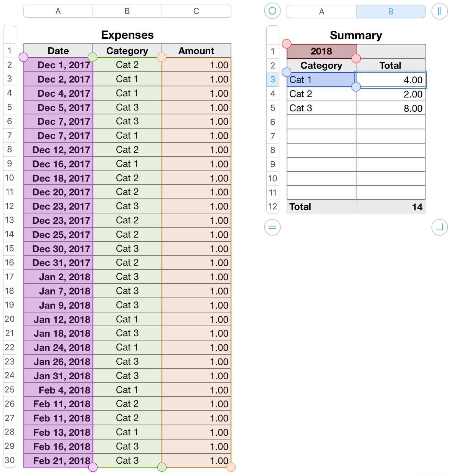Select row 3 header in the Summary table
The image size is (452, 476).
pos(272,79)
